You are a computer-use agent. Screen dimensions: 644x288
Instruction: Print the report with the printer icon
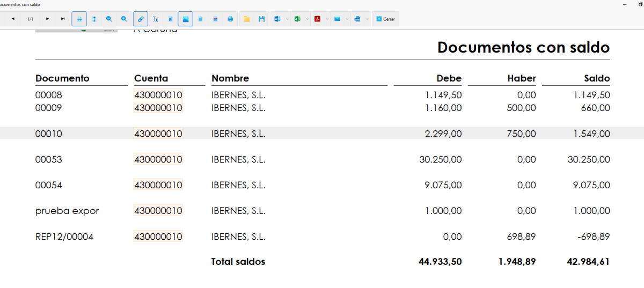(x=230, y=19)
